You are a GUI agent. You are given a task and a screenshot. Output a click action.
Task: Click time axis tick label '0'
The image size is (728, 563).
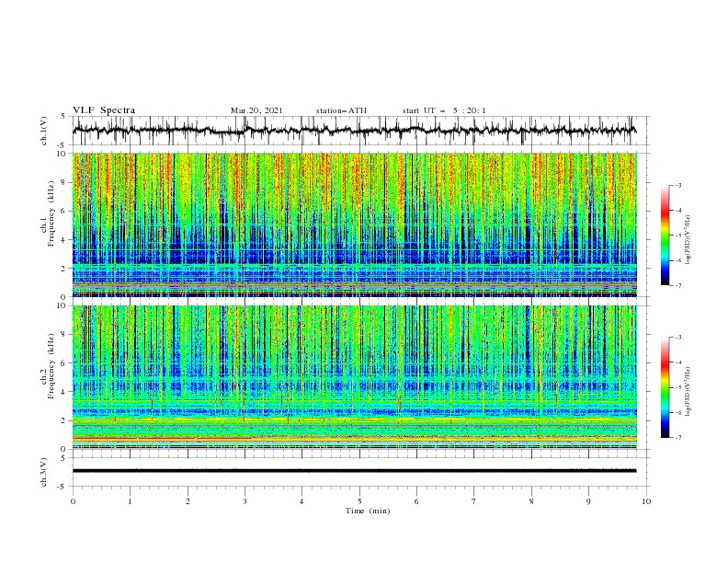pyautogui.click(x=73, y=501)
